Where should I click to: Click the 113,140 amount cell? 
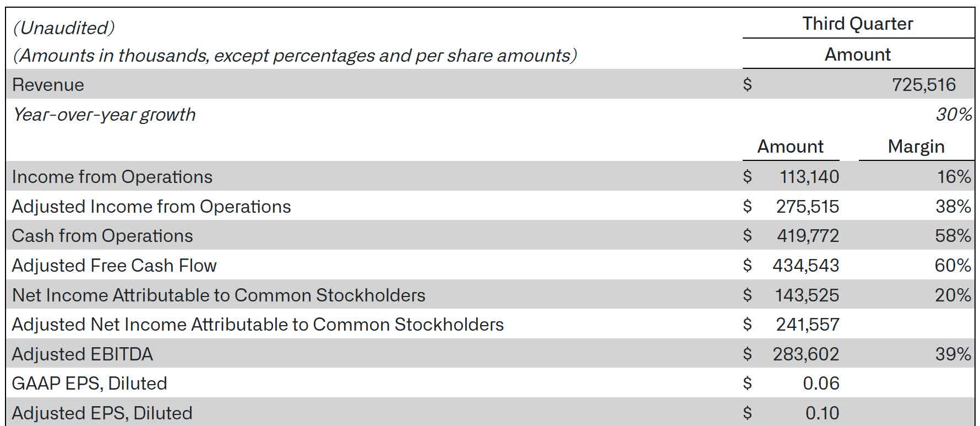click(x=809, y=176)
